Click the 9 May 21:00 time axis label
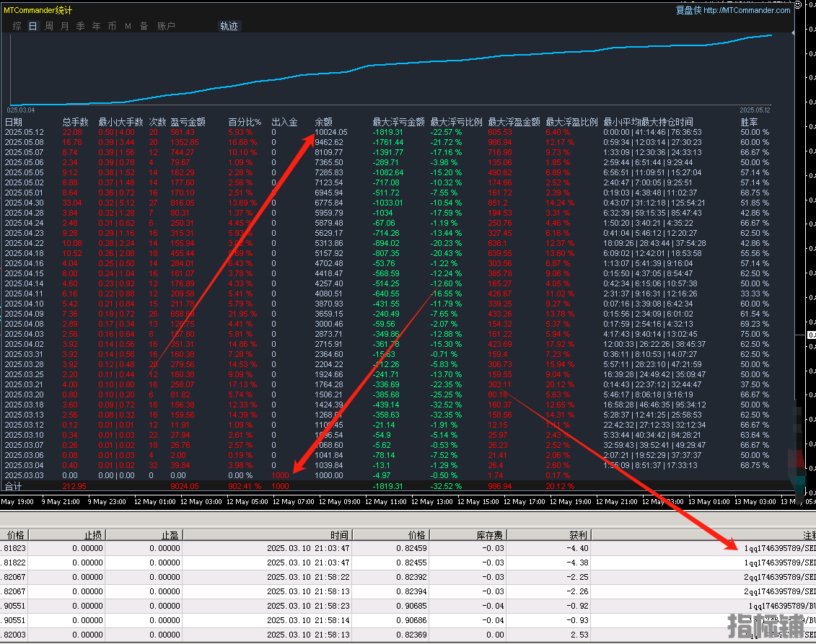The height and width of the screenshot is (644, 816). (61, 501)
